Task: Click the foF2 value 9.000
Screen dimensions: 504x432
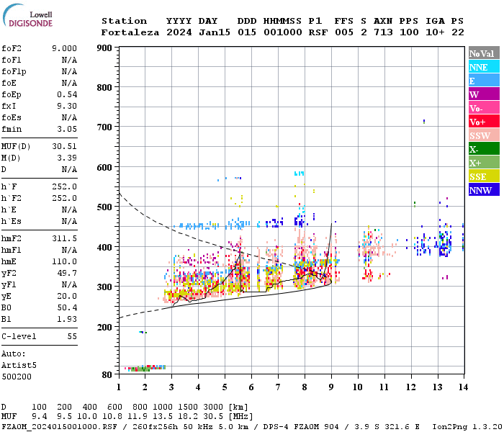Action: coord(64,48)
